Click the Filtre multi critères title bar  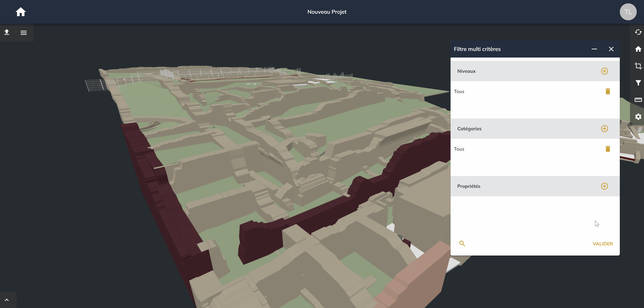[535, 49]
